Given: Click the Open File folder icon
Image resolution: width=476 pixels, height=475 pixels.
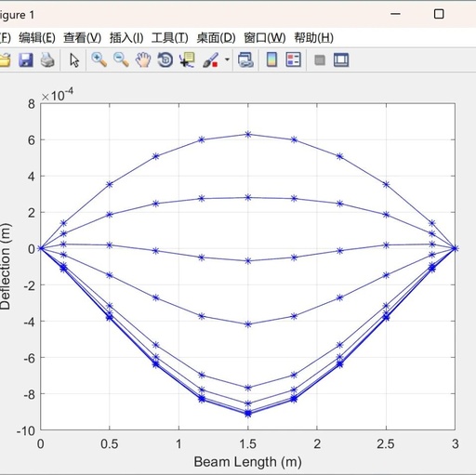Looking at the screenshot, I should [x=5, y=59].
